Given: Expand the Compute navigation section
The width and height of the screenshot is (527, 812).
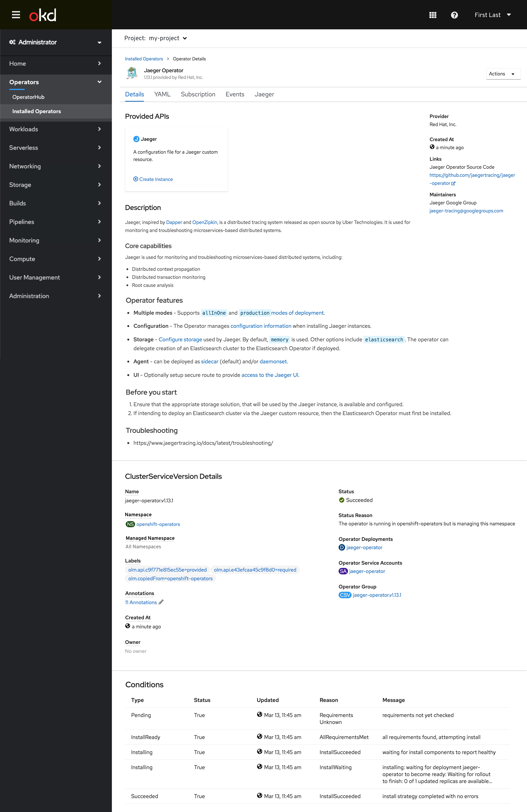Looking at the screenshot, I should click(x=56, y=259).
